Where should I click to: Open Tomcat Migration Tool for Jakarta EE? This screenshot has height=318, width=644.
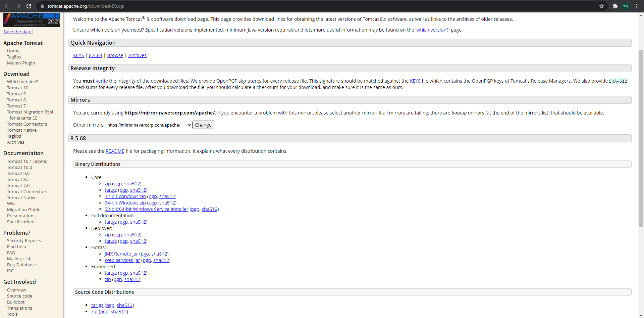pyautogui.click(x=30, y=115)
